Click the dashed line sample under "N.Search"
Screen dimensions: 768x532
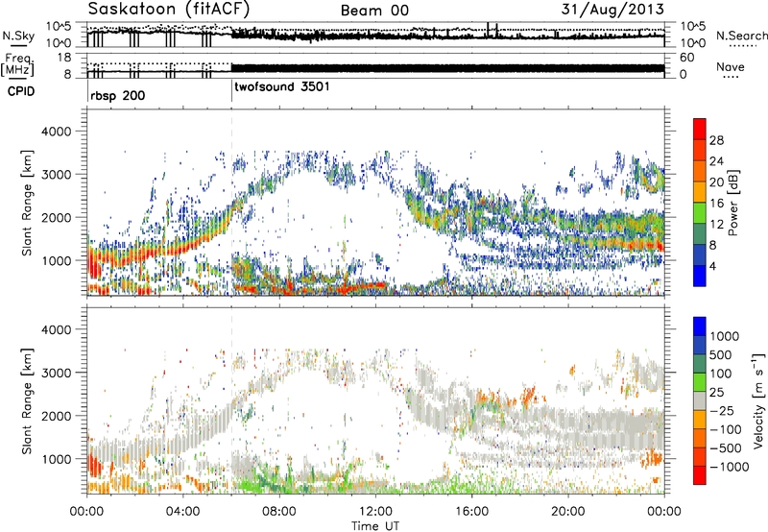tap(743, 46)
